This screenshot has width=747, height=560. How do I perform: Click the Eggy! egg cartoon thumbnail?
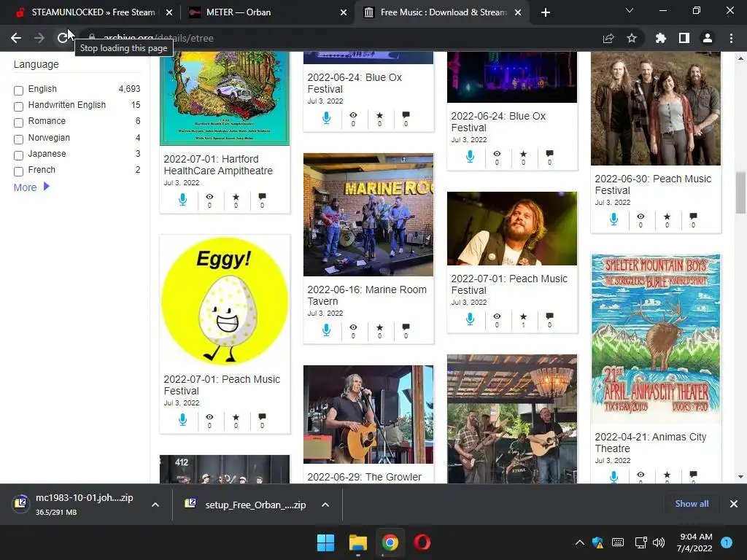coord(225,301)
